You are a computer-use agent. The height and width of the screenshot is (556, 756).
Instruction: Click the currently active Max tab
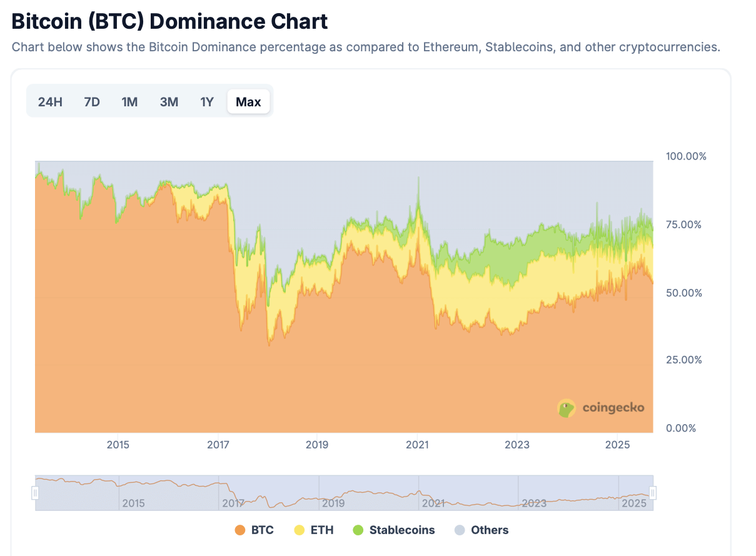pos(248,101)
